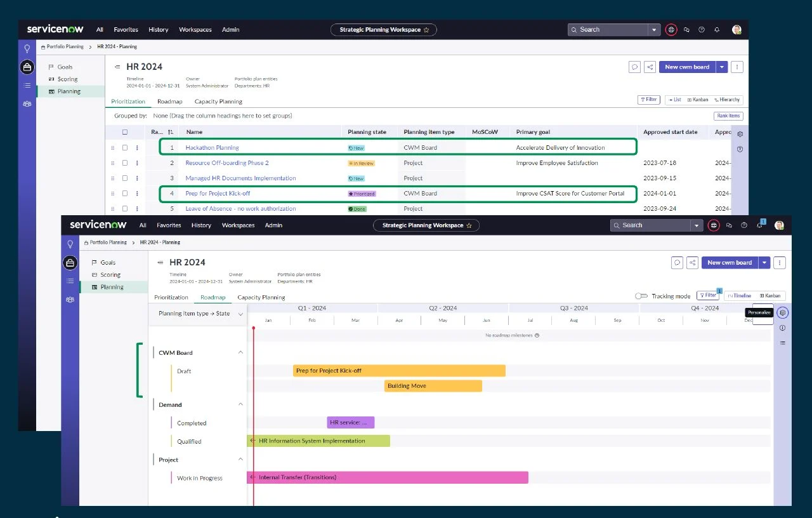Toggle the Tracking mode switch
The width and height of the screenshot is (812, 518).
point(641,296)
